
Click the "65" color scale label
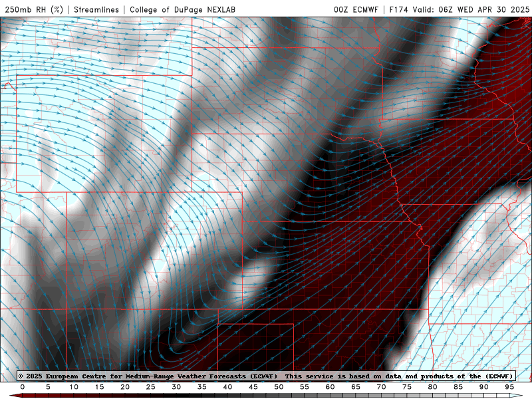coord(356,387)
